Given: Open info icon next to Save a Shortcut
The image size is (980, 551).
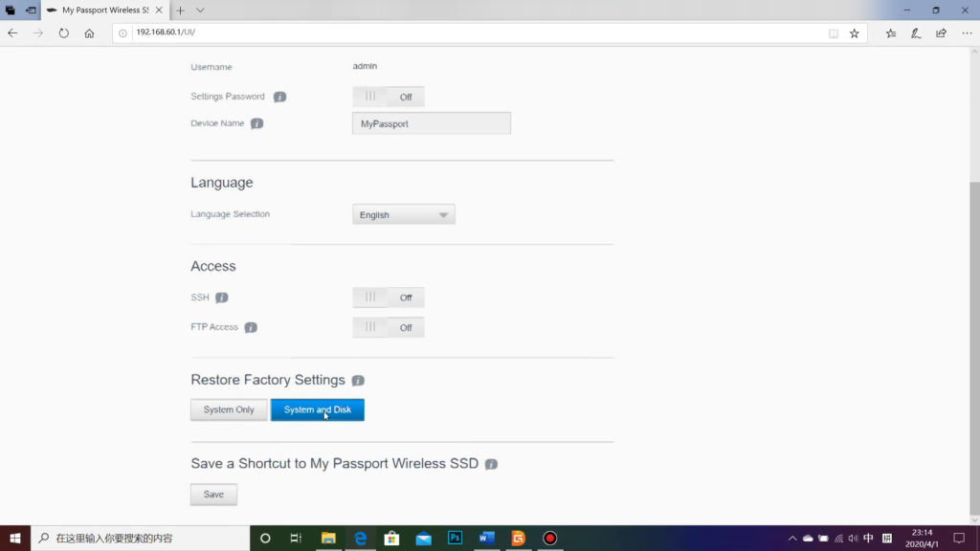Looking at the screenshot, I should pos(491,464).
